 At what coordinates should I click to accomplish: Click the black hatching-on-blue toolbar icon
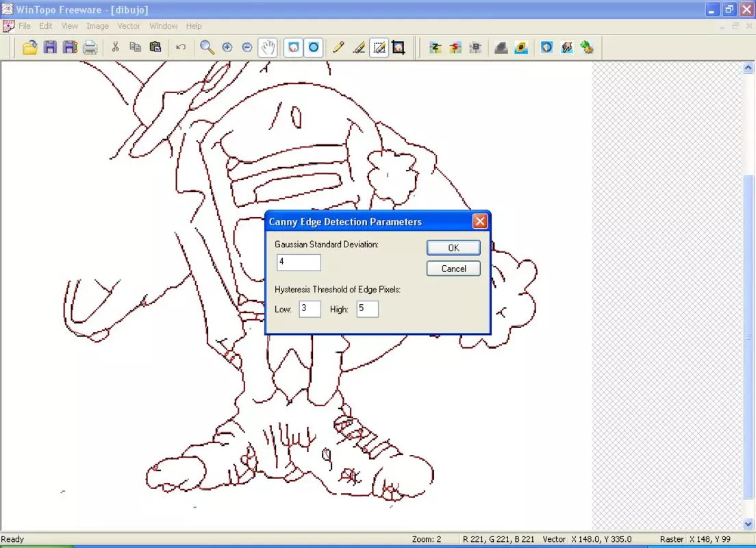pyautogui.click(x=567, y=47)
